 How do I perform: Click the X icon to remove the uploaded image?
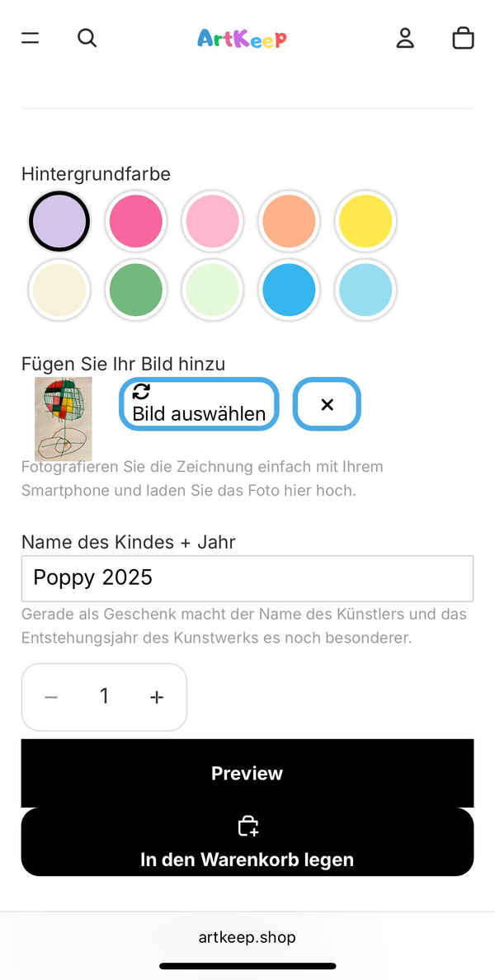327,404
